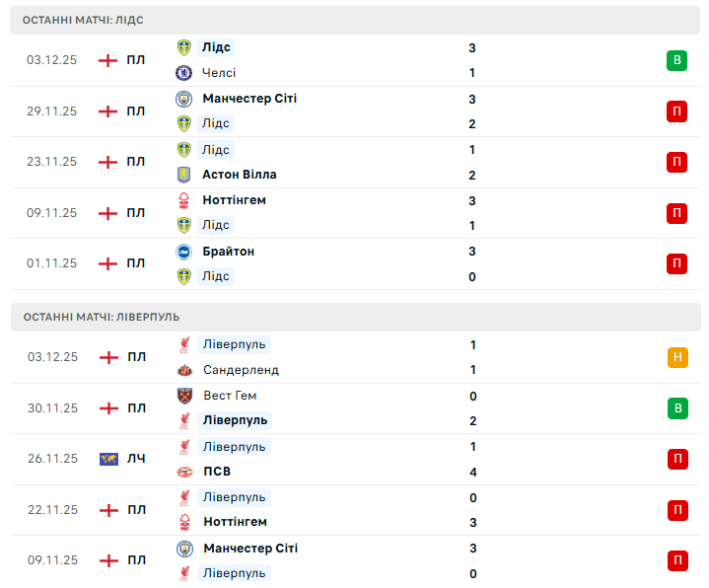Image resolution: width=709 pixels, height=588 pixels.
Task: Click the ПЛ league label on the 23.11.25 match
Action: point(135,162)
